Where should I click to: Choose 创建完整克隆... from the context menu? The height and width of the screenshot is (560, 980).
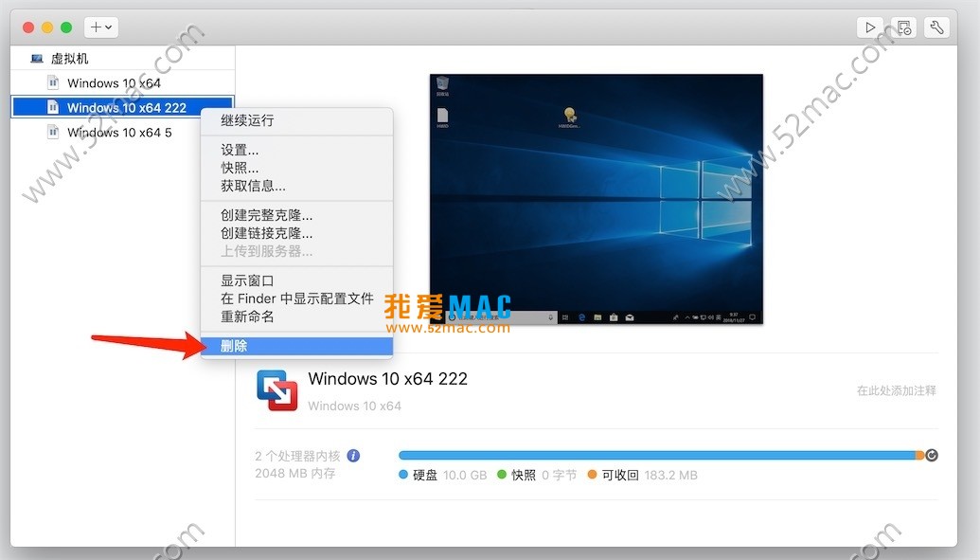297,215
